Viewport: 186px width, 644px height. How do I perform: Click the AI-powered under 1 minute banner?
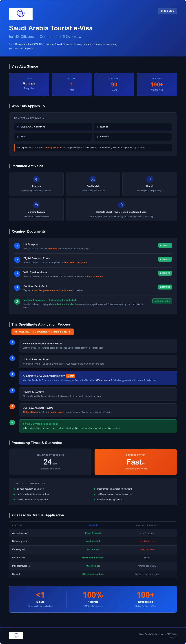pos(43,332)
